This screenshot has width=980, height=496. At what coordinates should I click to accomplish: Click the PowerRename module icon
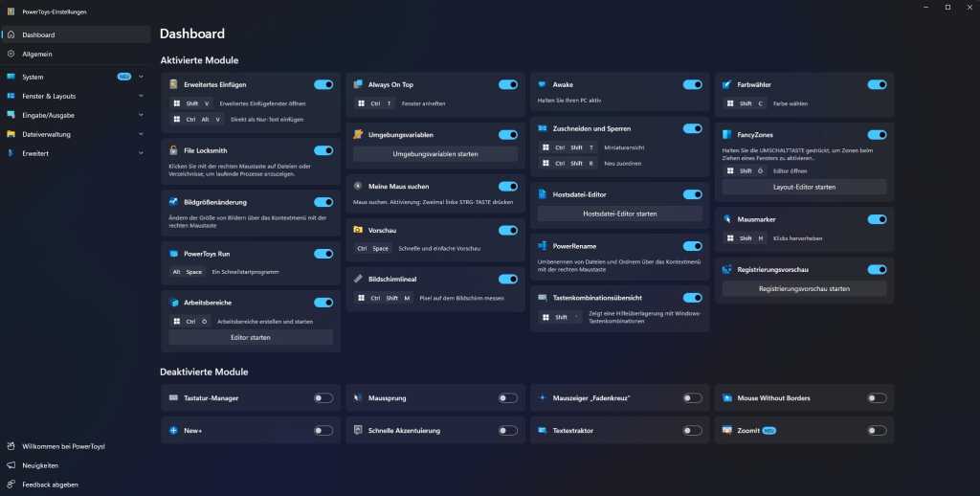coord(542,246)
